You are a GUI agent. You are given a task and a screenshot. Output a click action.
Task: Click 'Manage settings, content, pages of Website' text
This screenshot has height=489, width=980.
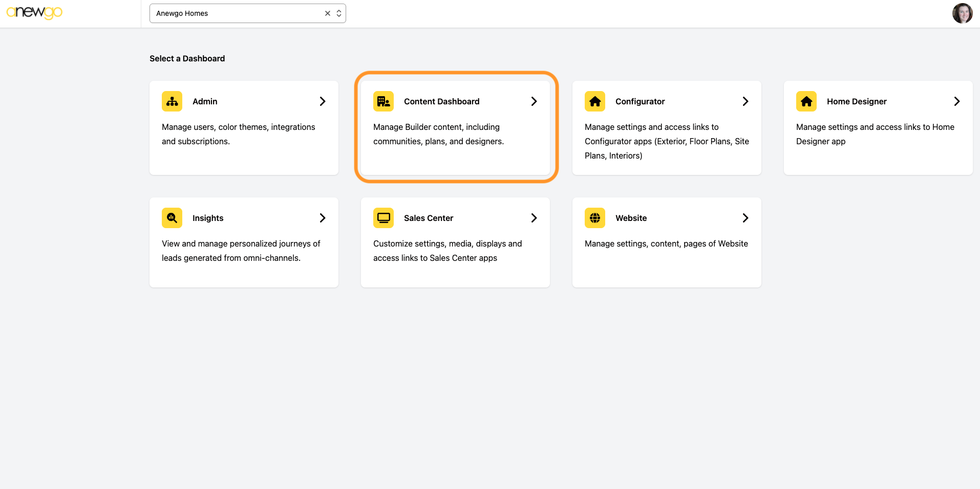(666, 243)
